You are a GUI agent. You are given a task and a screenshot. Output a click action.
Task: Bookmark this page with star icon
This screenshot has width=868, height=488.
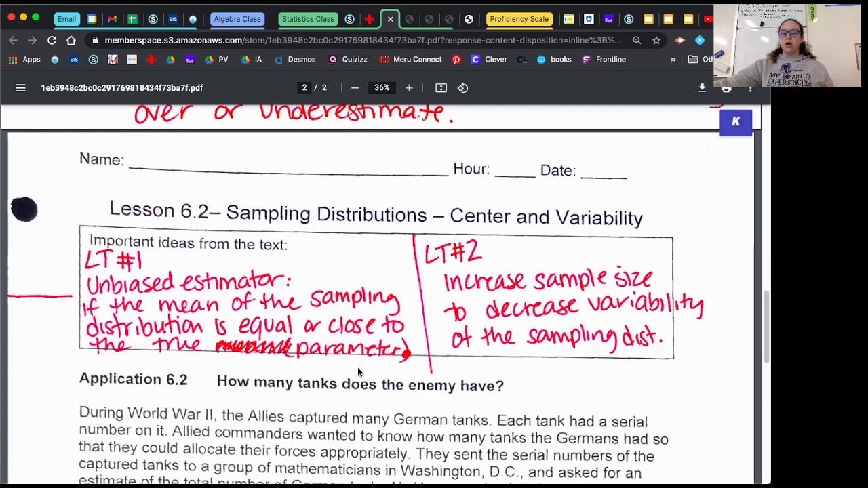pos(656,40)
